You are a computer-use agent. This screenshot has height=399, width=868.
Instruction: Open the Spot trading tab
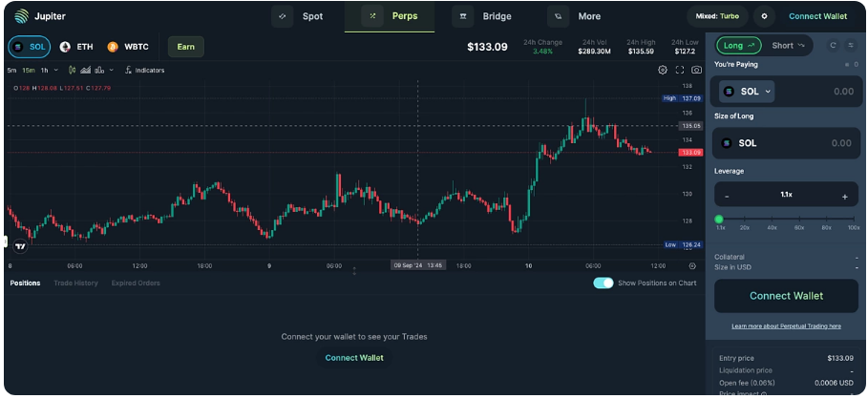click(x=297, y=16)
